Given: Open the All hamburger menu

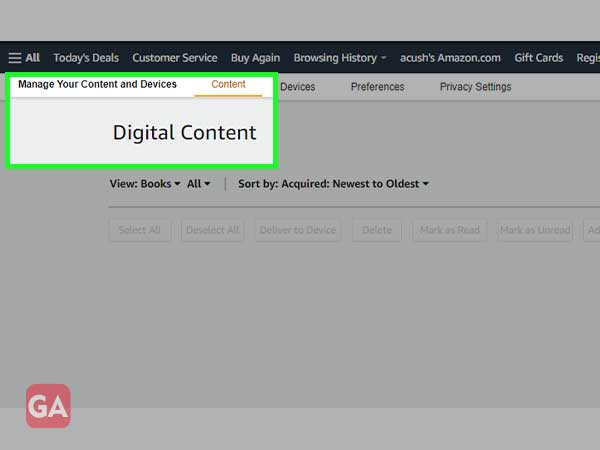Looking at the screenshot, I should tap(24, 58).
